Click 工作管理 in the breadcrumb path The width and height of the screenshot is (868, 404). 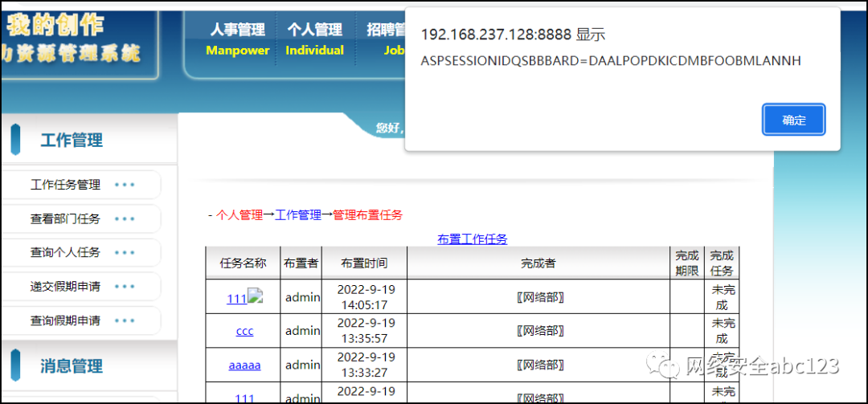coord(298,215)
